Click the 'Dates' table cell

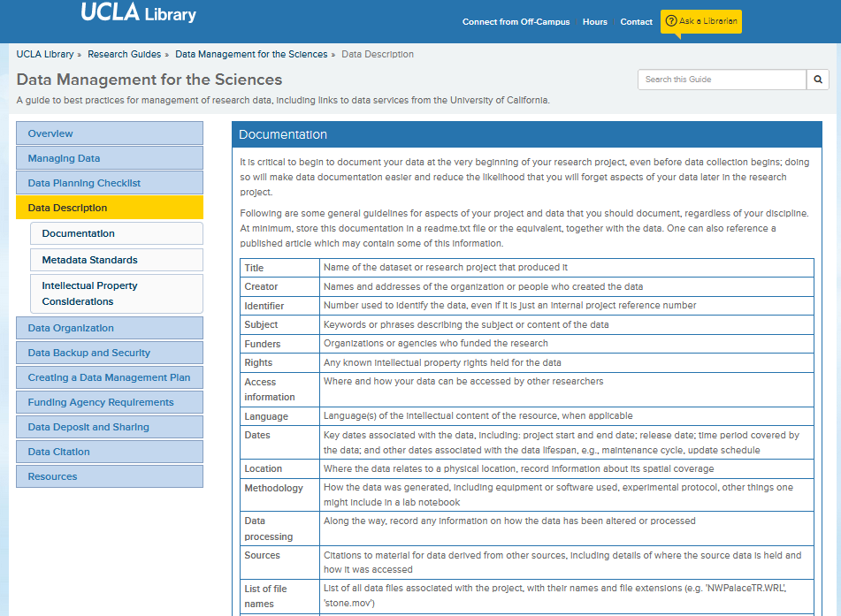[x=280, y=442]
